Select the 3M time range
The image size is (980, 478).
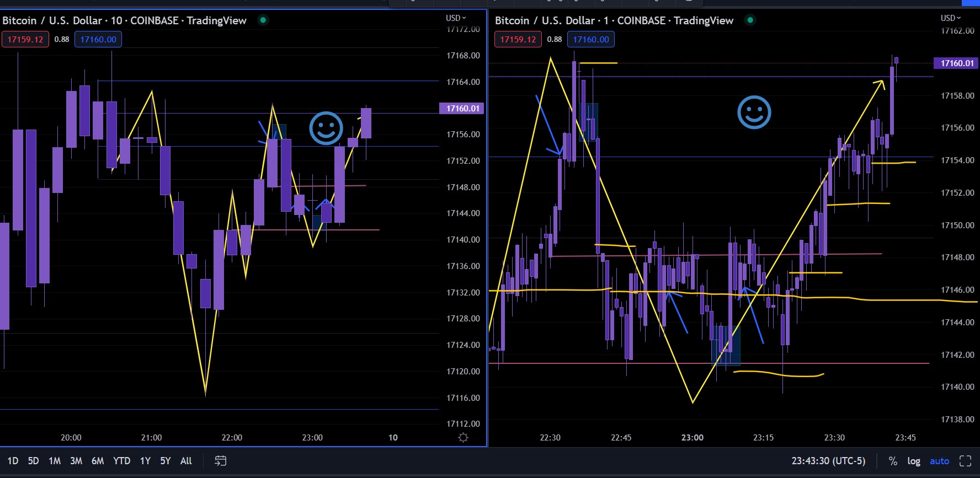pos(76,461)
